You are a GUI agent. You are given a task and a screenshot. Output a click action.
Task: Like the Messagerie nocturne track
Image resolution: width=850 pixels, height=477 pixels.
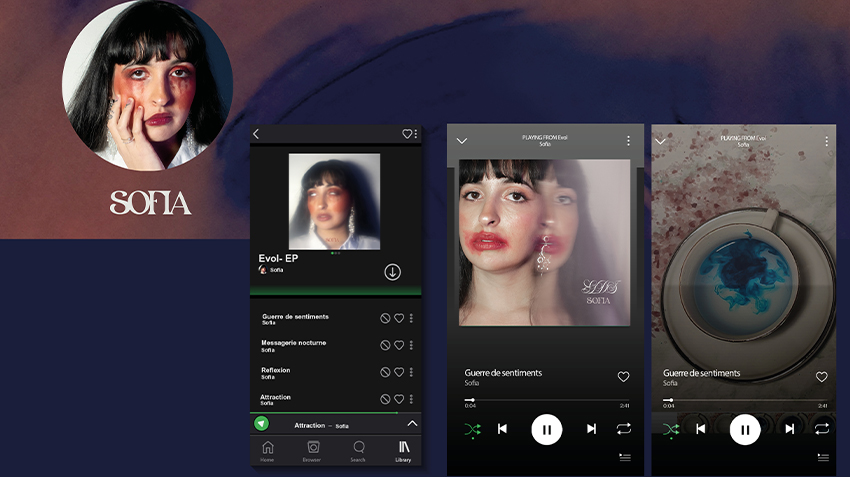(x=398, y=345)
